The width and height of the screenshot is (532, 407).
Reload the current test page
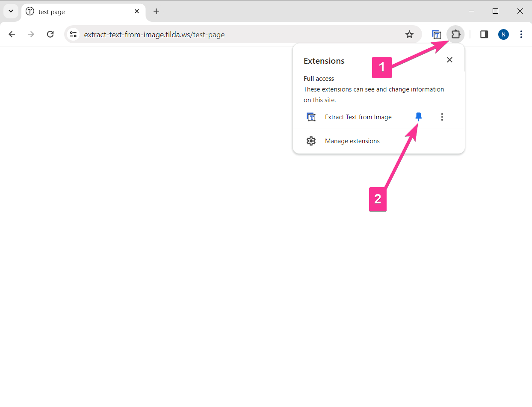pyautogui.click(x=50, y=35)
